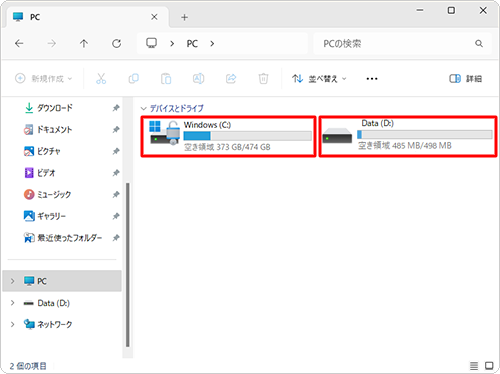This screenshot has width=500, height=374.
Task: Toggle the 詳細 details pane
Action: click(x=466, y=79)
